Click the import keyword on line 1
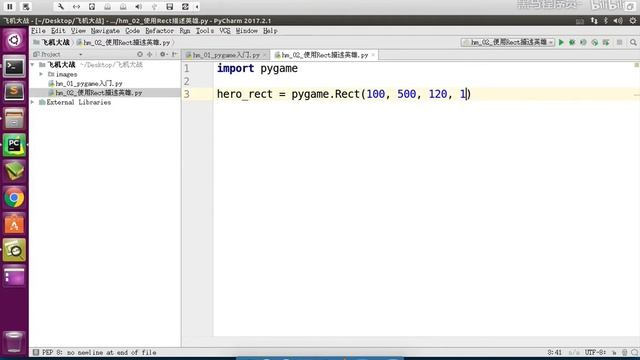This screenshot has width=640, height=360. (236, 68)
